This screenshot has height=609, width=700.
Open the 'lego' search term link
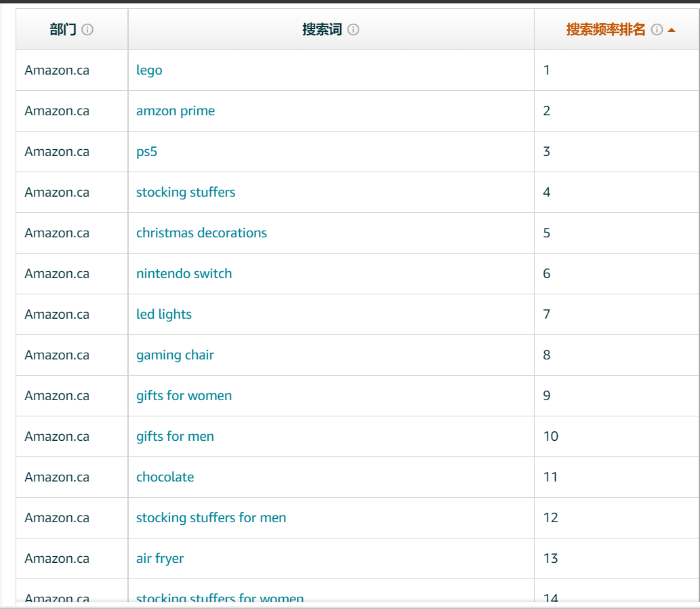click(x=149, y=71)
